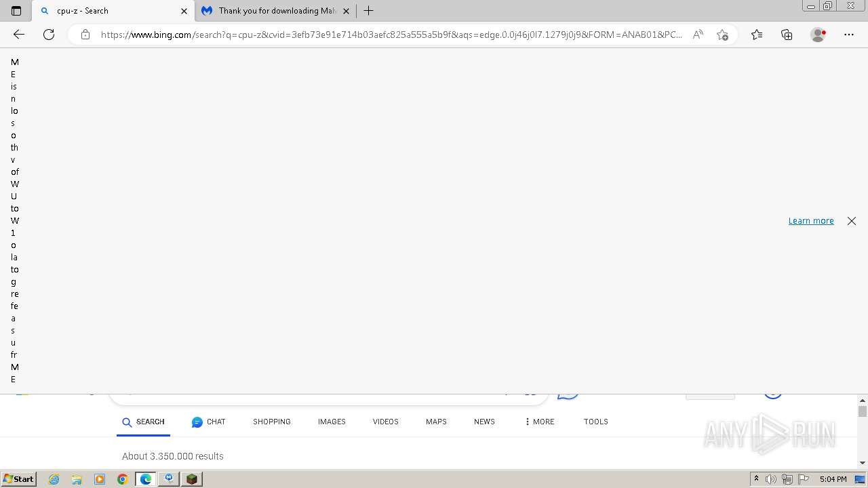Show hidden system tray icons
Viewport: 868px width, 488px height.
click(x=756, y=479)
